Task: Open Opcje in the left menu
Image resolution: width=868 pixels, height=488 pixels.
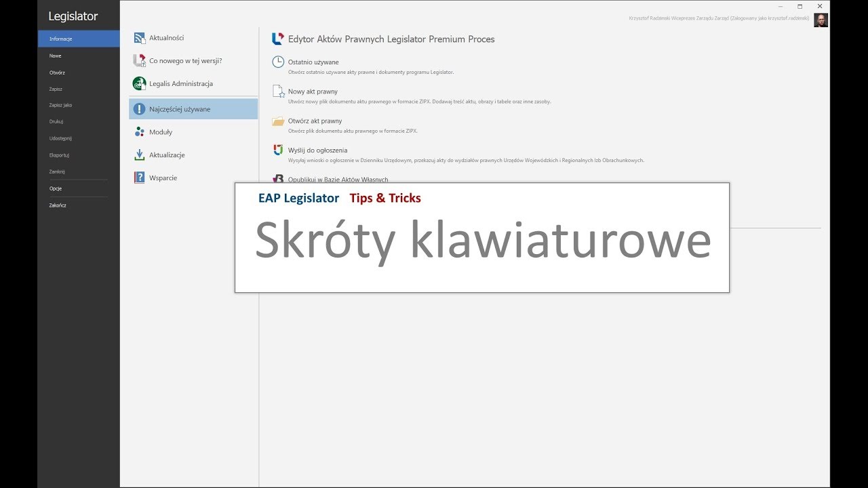Action: click(x=79, y=188)
